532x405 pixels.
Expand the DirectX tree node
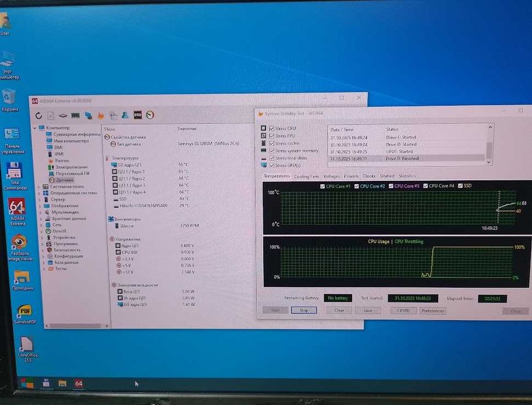(42, 231)
